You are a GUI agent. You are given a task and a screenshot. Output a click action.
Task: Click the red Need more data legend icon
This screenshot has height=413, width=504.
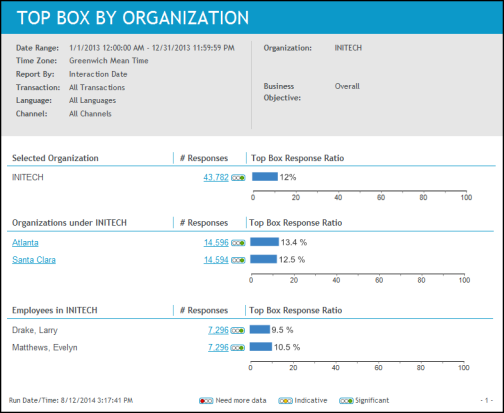(206, 401)
